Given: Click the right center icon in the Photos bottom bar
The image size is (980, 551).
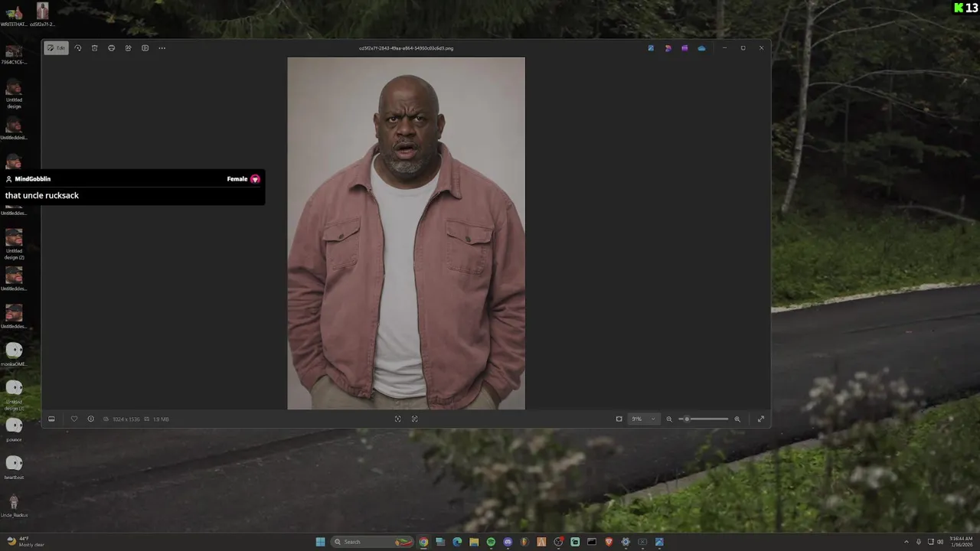Looking at the screenshot, I should [x=415, y=419].
